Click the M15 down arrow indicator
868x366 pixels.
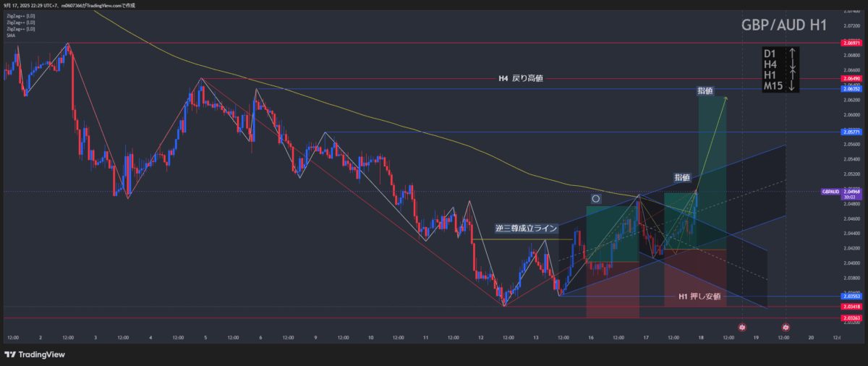[x=793, y=86]
